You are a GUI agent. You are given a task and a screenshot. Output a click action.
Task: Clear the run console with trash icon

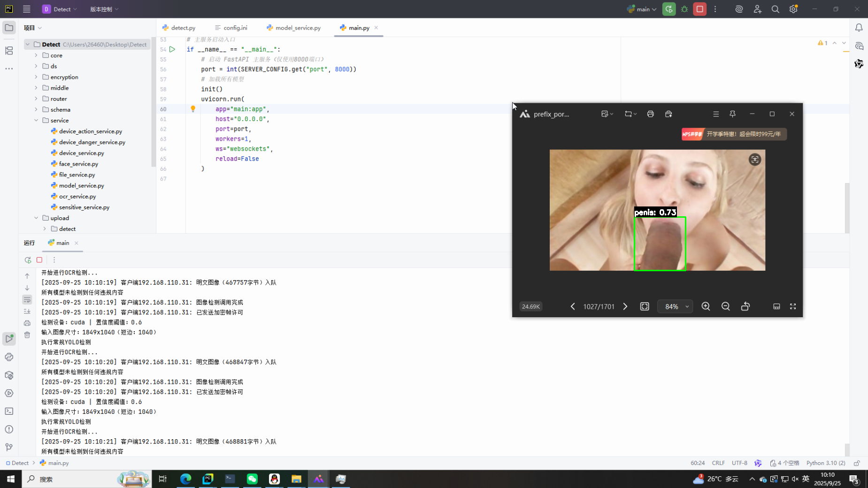(27, 335)
